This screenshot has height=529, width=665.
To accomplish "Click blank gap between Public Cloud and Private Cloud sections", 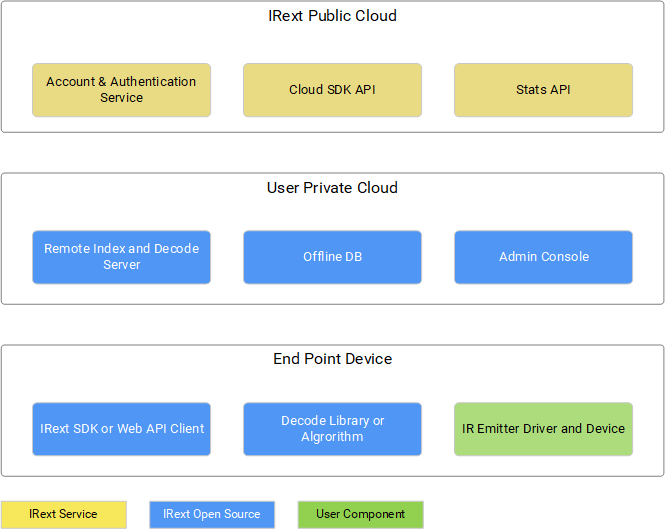I will click(x=332, y=153).
